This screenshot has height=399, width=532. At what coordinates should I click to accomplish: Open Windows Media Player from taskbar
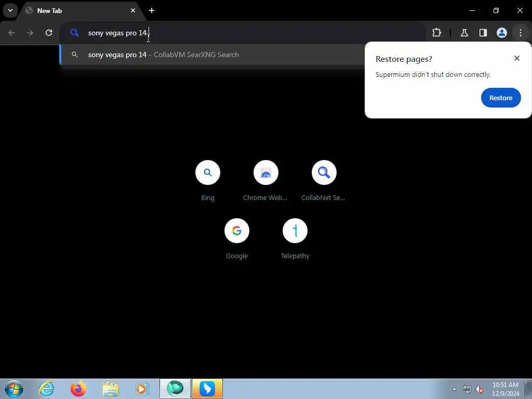[x=141, y=389]
